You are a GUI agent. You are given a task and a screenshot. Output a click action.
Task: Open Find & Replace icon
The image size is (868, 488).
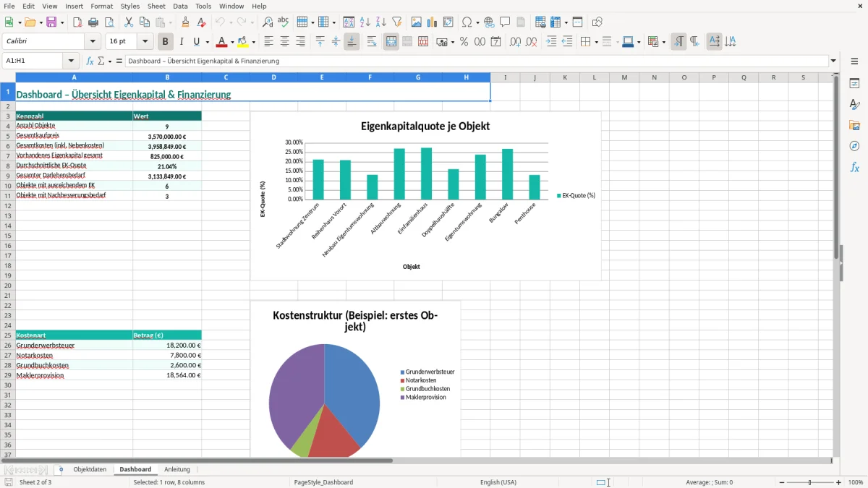268,22
